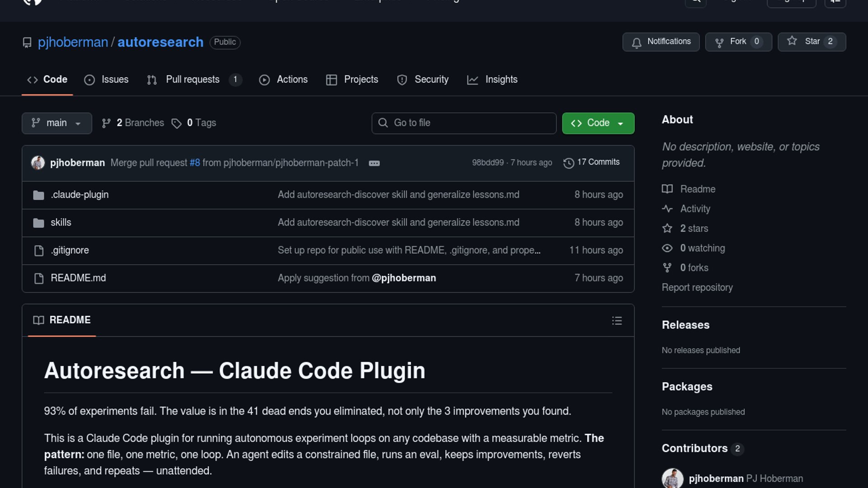Expand commit message ellipsis button
The image size is (868, 488).
coord(374,164)
